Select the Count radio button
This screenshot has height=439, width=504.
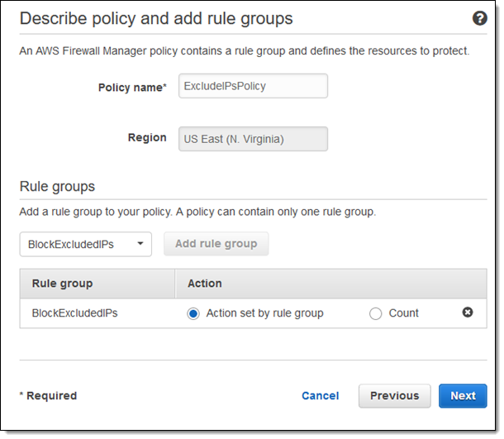coord(376,313)
